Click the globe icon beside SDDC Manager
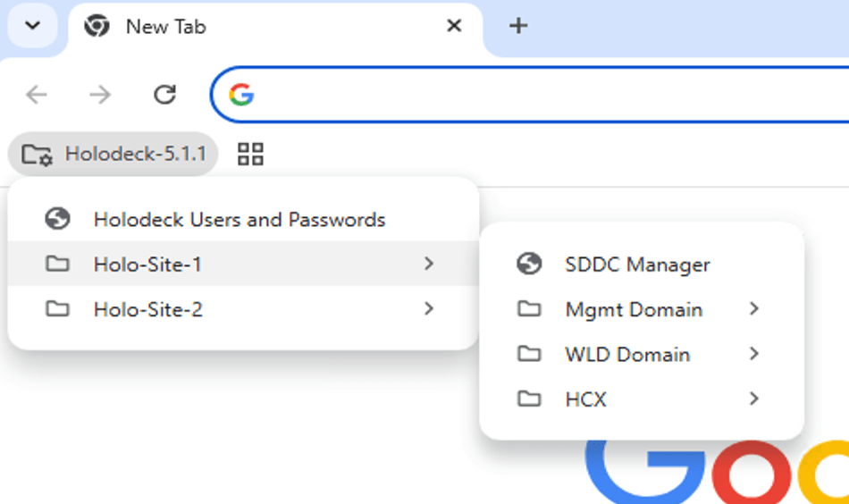This screenshot has width=849, height=504. pyautogui.click(x=529, y=265)
